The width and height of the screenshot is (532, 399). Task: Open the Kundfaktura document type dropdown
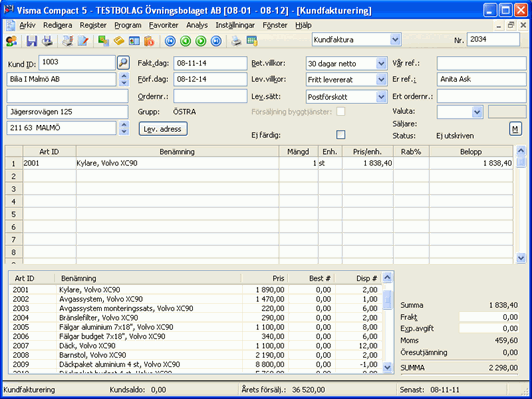click(395, 40)
